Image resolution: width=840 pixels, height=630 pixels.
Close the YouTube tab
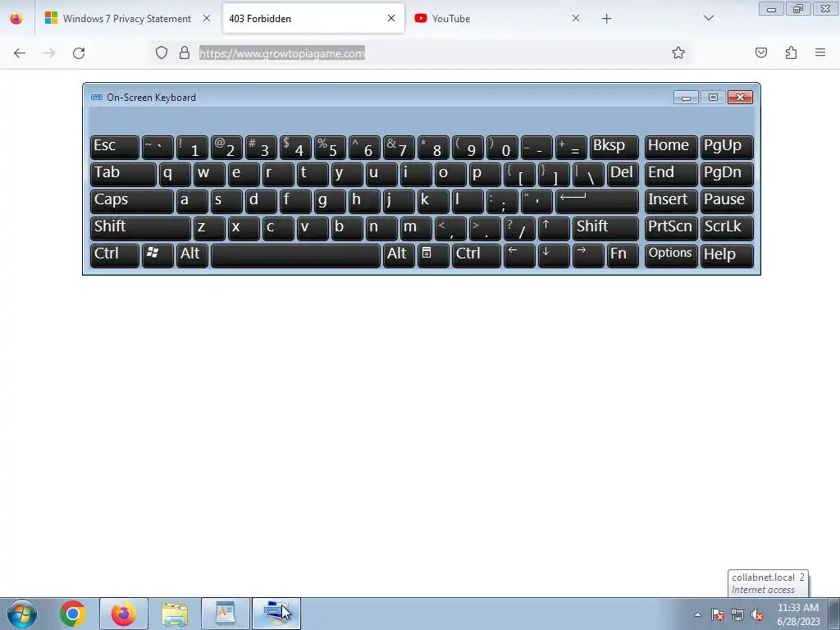(575, 18)
